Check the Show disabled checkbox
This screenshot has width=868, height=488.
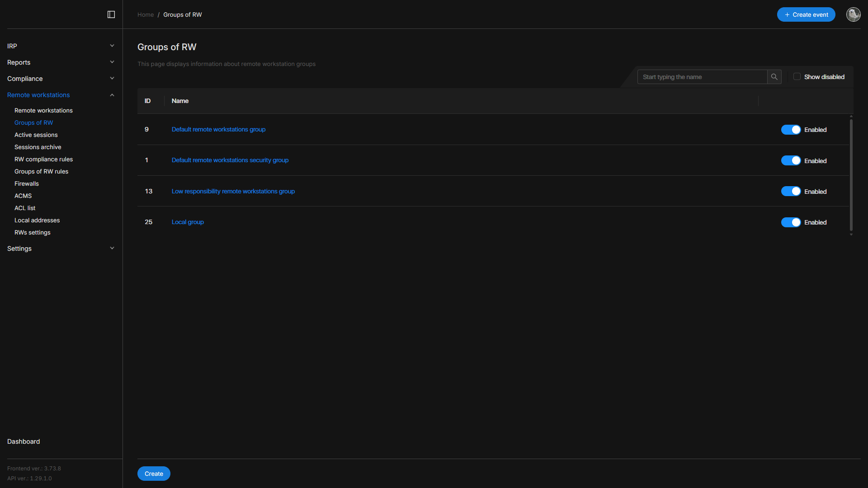tap(797, 77)
